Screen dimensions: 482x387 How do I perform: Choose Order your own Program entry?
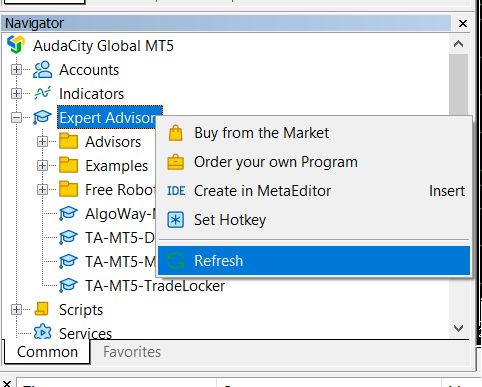click(314, 162)
